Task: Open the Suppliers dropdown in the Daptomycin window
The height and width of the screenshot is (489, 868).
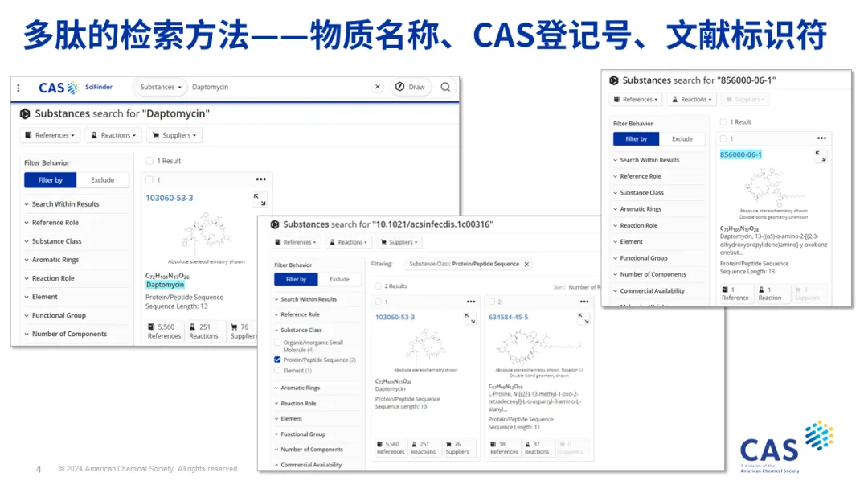Action: tap(174, 135)
